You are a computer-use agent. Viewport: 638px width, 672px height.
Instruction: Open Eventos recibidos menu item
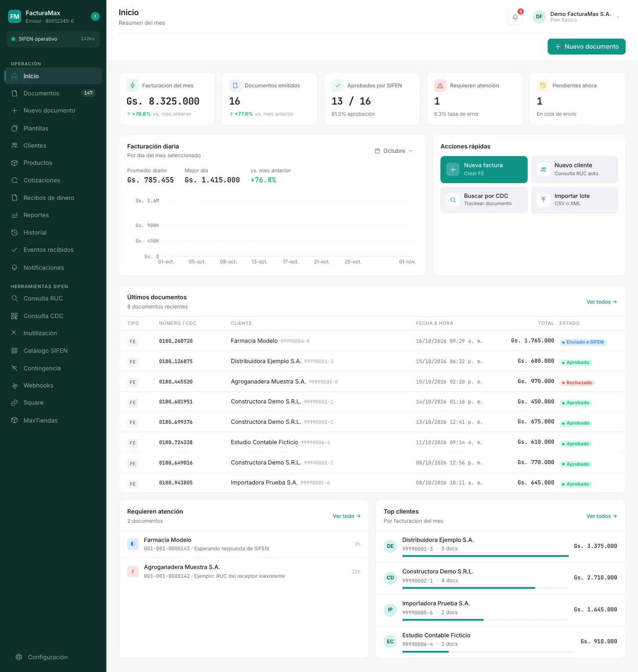[x=53, y=250]
